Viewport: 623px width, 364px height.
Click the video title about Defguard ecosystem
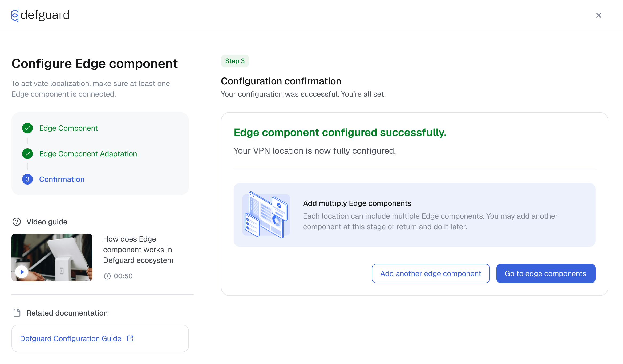[138, 250]
